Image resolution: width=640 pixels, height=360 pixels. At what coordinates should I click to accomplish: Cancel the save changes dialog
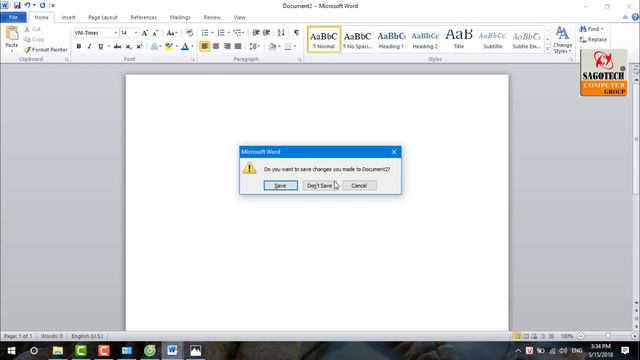pyautogui.click(x=359, y=185)
